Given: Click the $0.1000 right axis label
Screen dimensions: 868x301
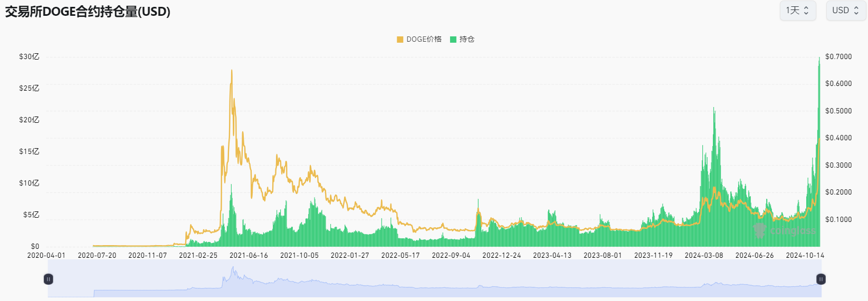Looking at the screenshot, I should pyautogui.click(x=838, y=219).
